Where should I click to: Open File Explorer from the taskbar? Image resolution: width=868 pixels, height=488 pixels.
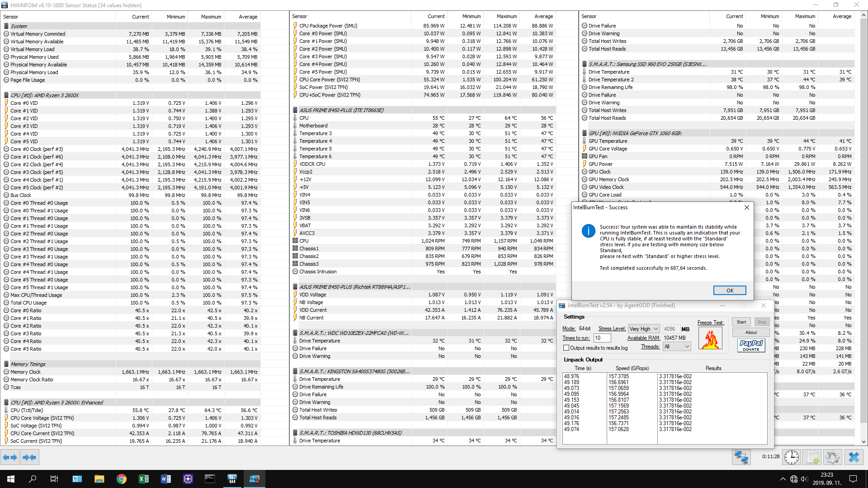point(99,479)
